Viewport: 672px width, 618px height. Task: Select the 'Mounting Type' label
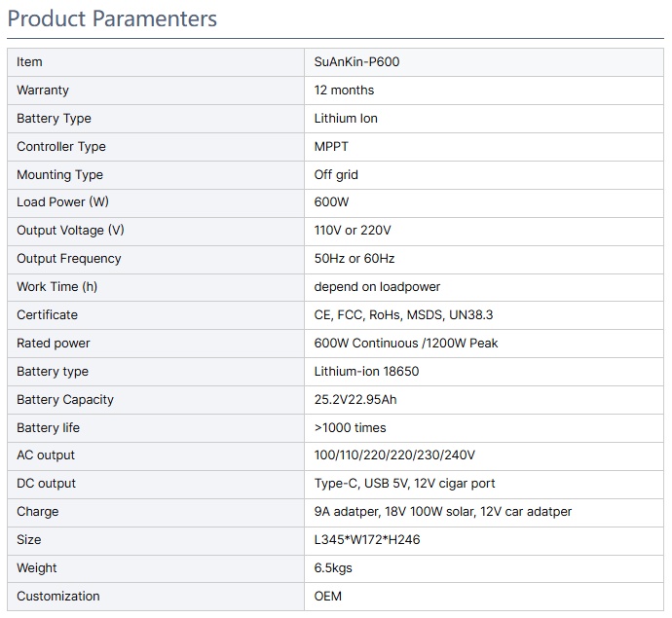coord(60,175)
